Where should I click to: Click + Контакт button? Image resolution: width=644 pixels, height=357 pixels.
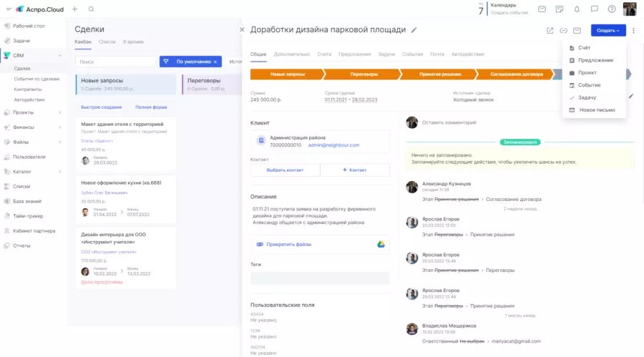(355, 170)
